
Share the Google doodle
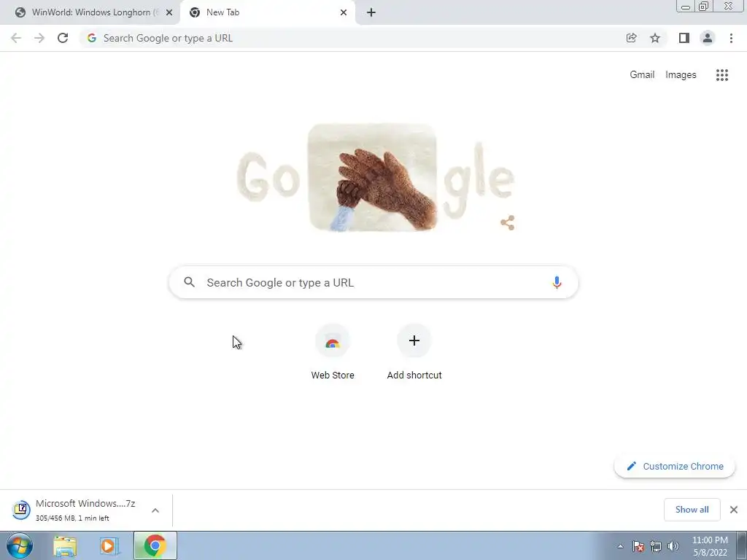pyautogui.click(x=508, y=222)
